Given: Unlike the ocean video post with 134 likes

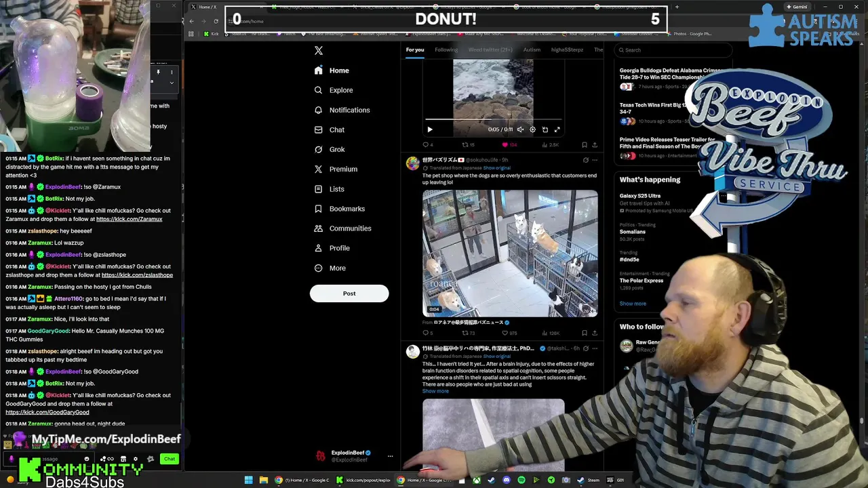Looking at the screenshot, I should [x=509, y=144].
